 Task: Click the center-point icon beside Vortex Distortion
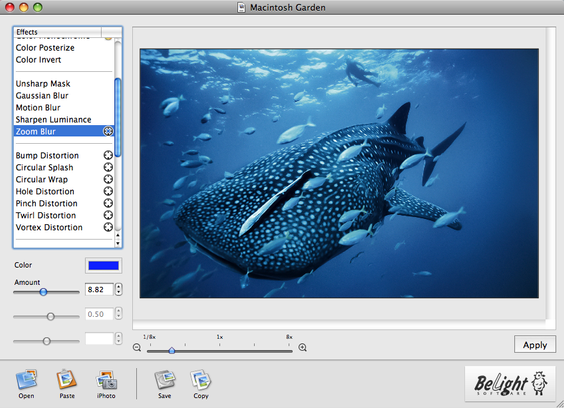[108, 227]
